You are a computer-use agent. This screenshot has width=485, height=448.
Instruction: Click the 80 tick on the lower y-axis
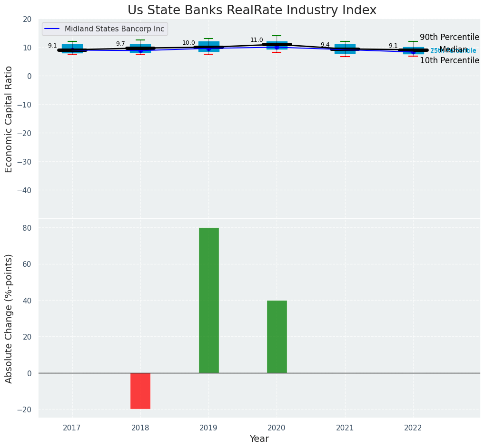click(x=28, y=228)
